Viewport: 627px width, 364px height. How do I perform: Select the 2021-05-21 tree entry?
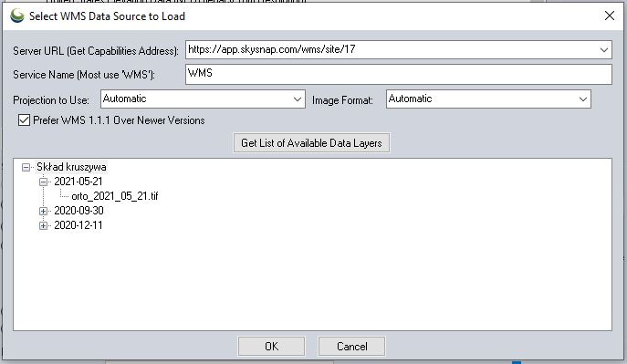[78, 182]
